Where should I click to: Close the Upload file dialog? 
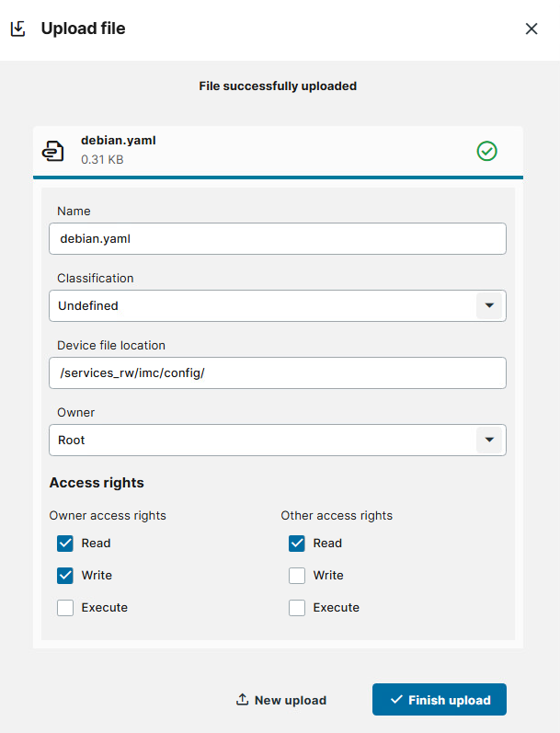531,29
